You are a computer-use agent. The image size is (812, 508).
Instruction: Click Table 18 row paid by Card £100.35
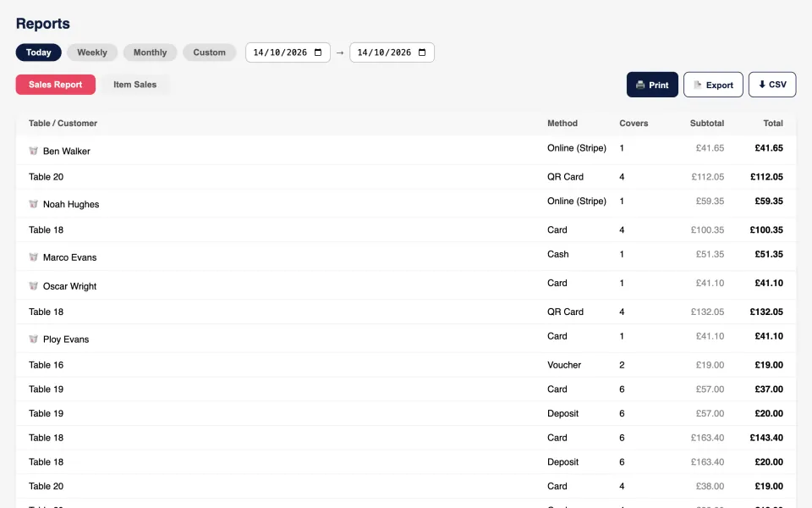pyautogui.click(x=406, y=229)
